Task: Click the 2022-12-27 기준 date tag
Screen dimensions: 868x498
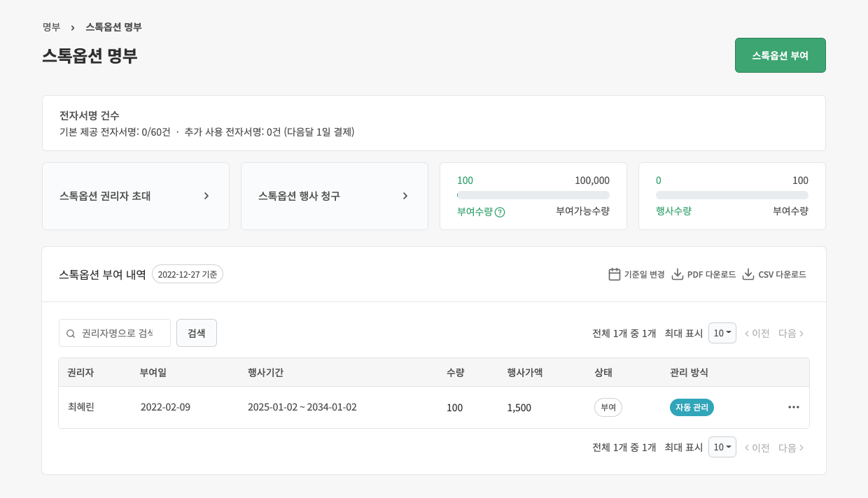Action: coord(187,274)
